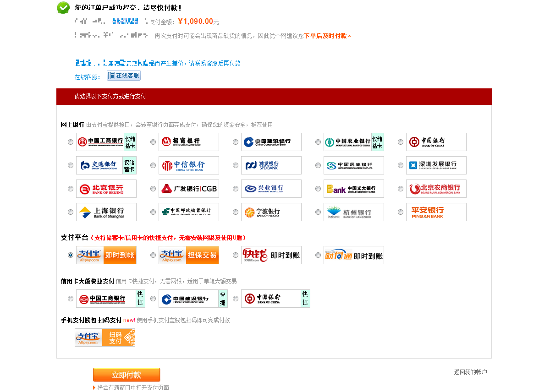
Task: Click the 财付通 即时到账 logo
Action: click(x=354, y=255)
